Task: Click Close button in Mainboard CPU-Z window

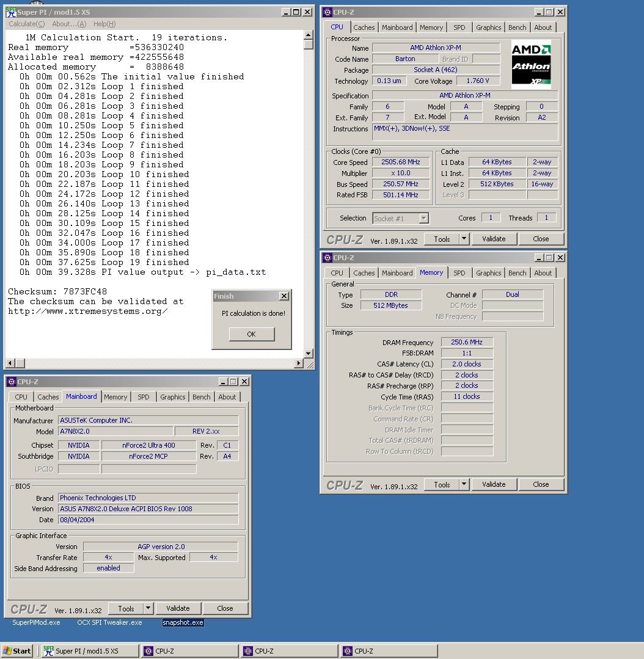Action: 225,608
